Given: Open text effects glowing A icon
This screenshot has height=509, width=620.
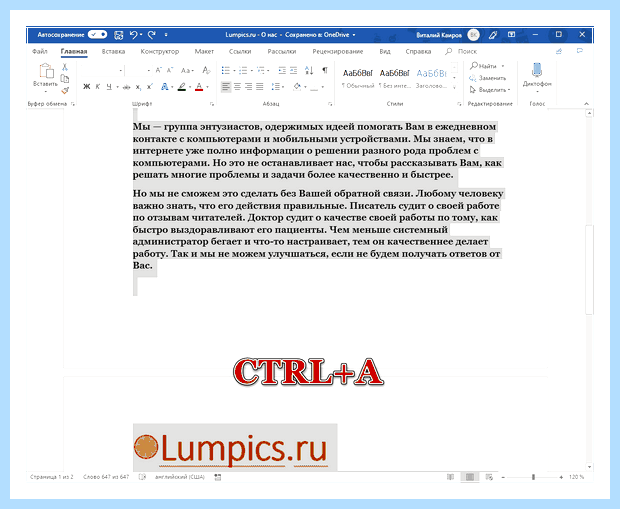Looking at the screenshot, I should 164,87.
